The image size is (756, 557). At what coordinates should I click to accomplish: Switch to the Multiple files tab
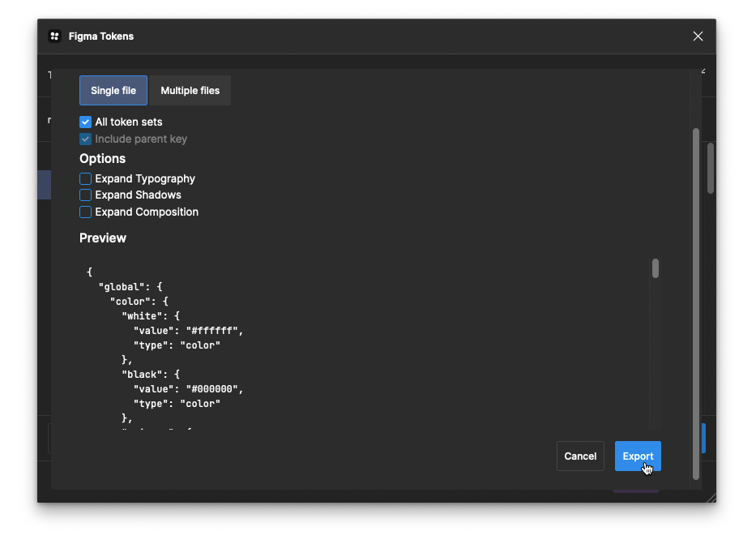click(190, 90)
